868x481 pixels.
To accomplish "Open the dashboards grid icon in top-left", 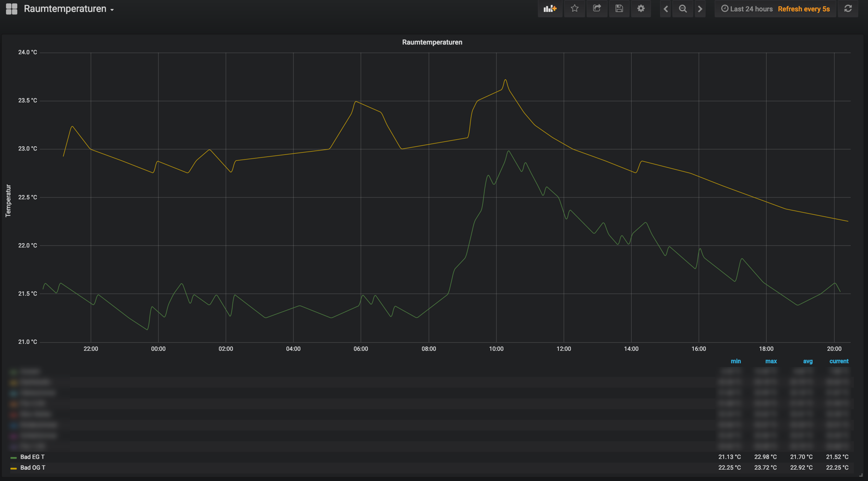I will 11,9.
